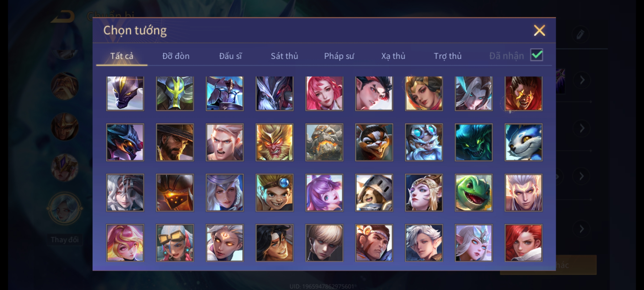Select the golden monkey king hero

pyautogui.click(x=275, y=142)
